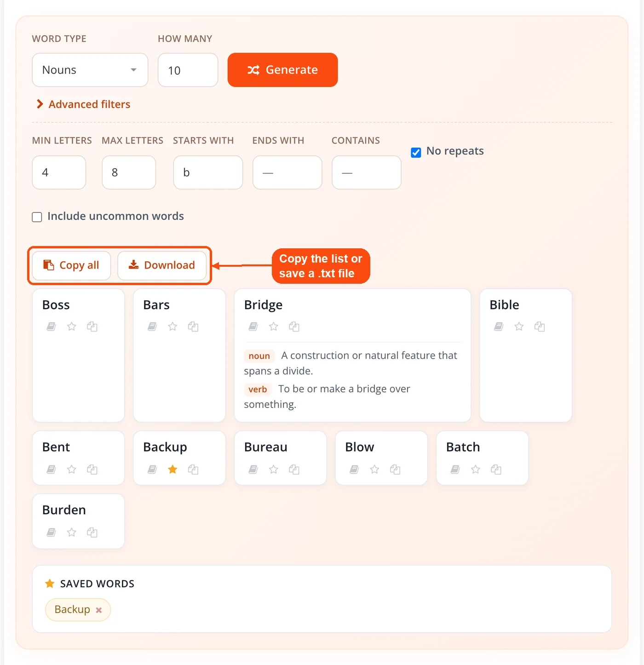This screenshot has width=644, height=665.
Task: Copy all generated words
Action: pyautogui.click(x=71, y=265)
